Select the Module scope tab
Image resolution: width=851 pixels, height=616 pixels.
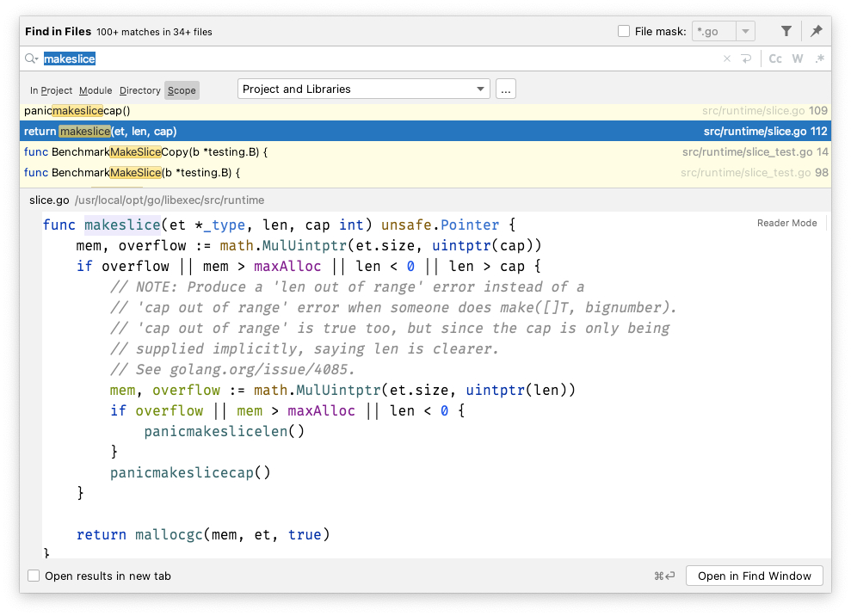click(x=96, y=90)
